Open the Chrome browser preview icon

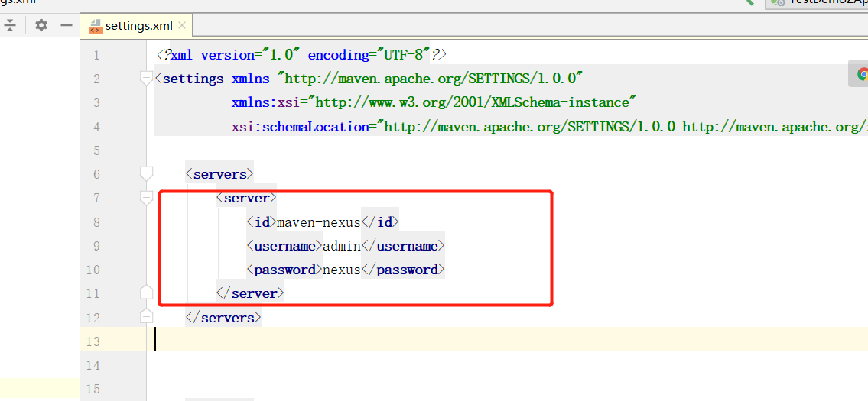861,75
